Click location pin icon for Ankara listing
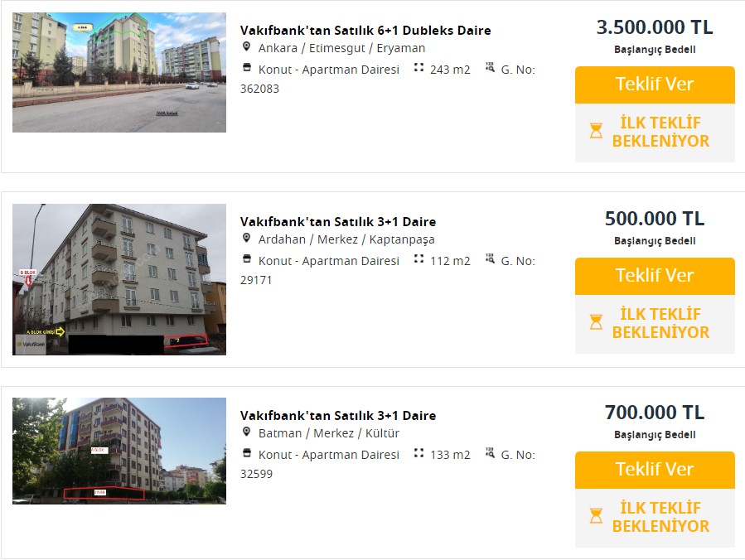This screenshot has height=560, width=745. pyautogui.click(x=246, y=47)
